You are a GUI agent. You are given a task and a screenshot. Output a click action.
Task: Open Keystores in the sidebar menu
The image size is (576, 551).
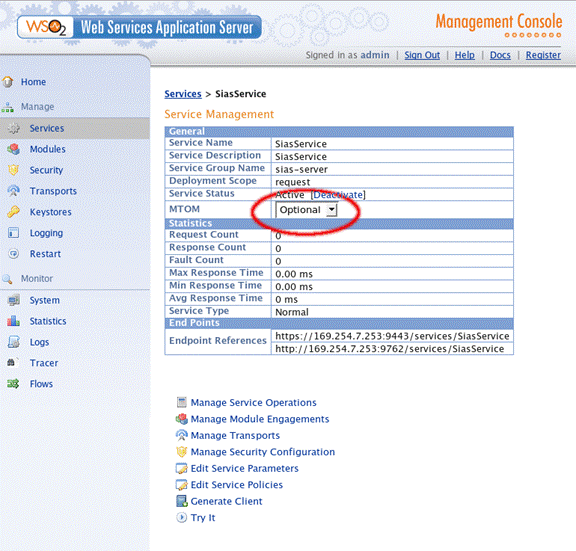pyautogui.click(x=51, y=212)
